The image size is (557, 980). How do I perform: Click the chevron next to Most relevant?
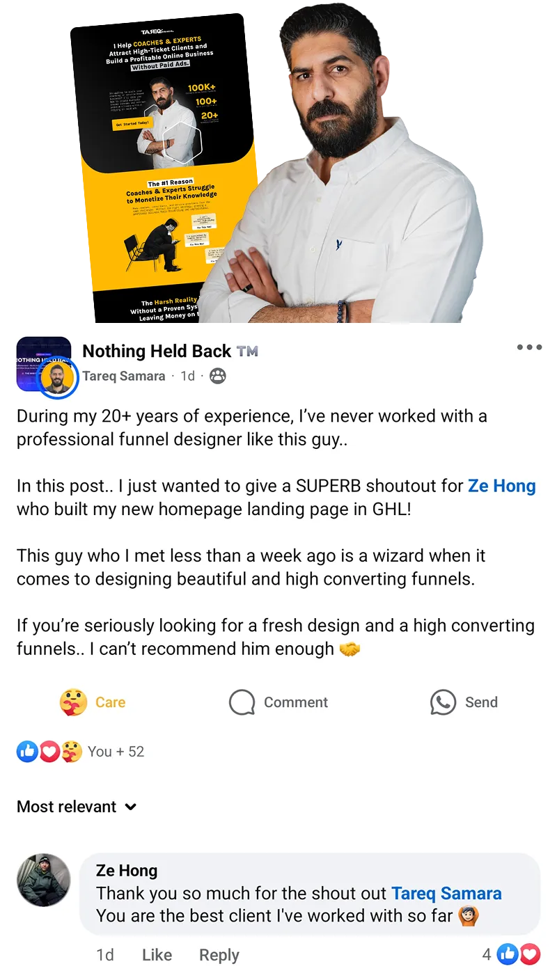(x=130, y=807)
